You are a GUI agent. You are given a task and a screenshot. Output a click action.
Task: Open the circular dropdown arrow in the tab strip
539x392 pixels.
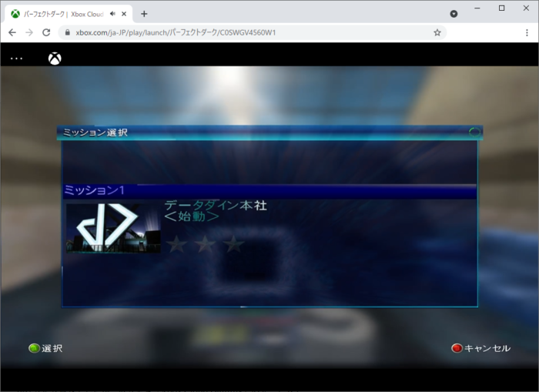[454, 14]
